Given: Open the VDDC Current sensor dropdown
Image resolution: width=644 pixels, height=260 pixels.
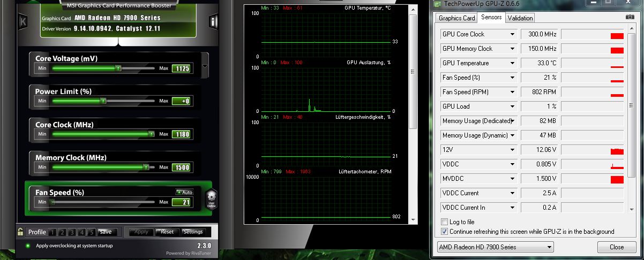Looking at the screenshot, I should point(513,193).
